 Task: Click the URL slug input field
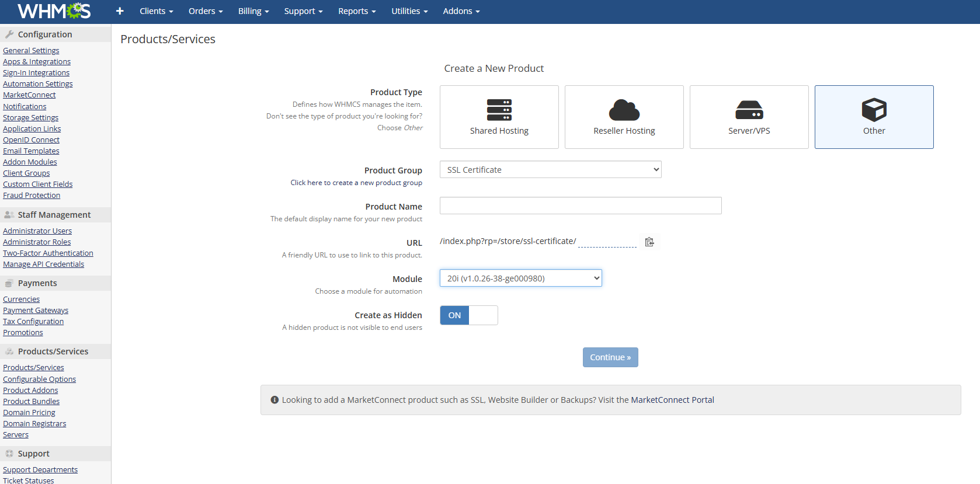pyautogui.click(x=607, y=241)
